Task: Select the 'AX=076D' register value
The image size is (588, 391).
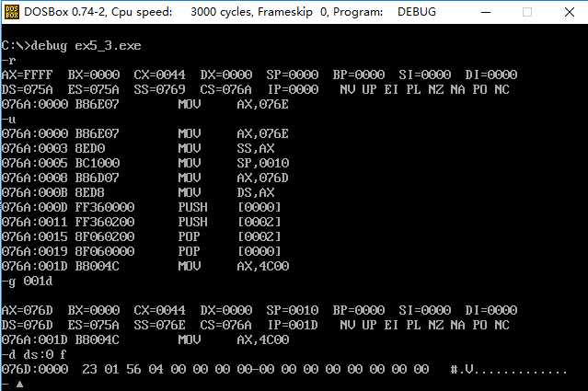Action: point(27,310)
